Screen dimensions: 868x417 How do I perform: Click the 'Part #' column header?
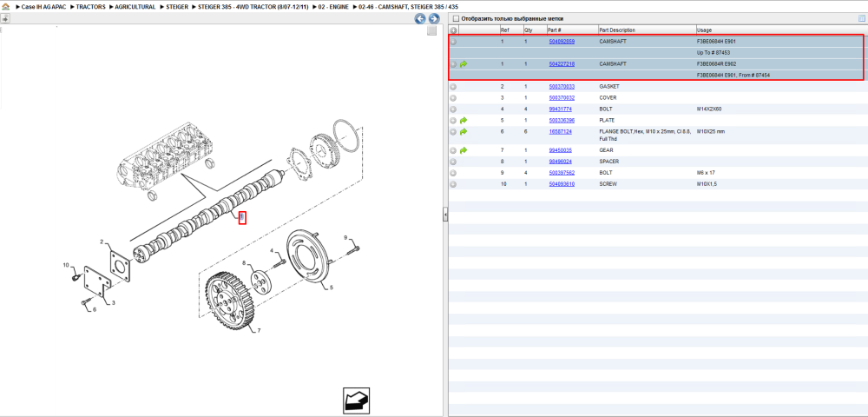[x=555, y=30]
